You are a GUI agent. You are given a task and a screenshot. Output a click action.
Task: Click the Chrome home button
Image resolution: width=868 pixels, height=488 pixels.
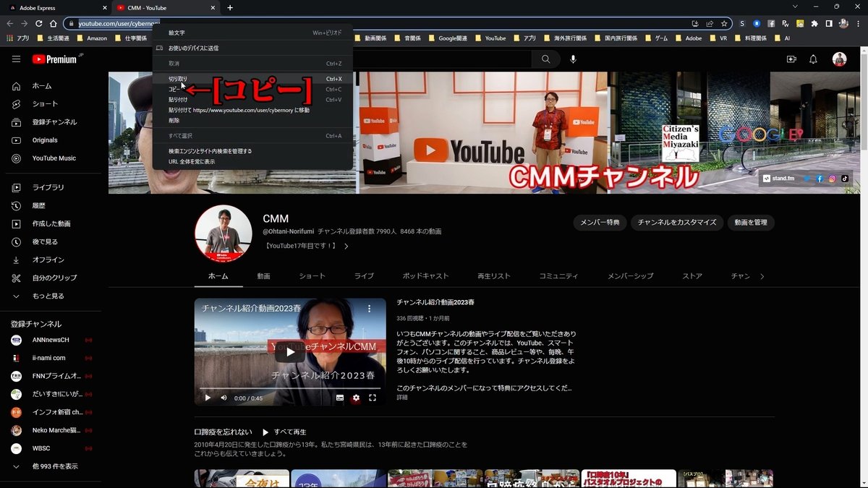click(x=53, y=23)
